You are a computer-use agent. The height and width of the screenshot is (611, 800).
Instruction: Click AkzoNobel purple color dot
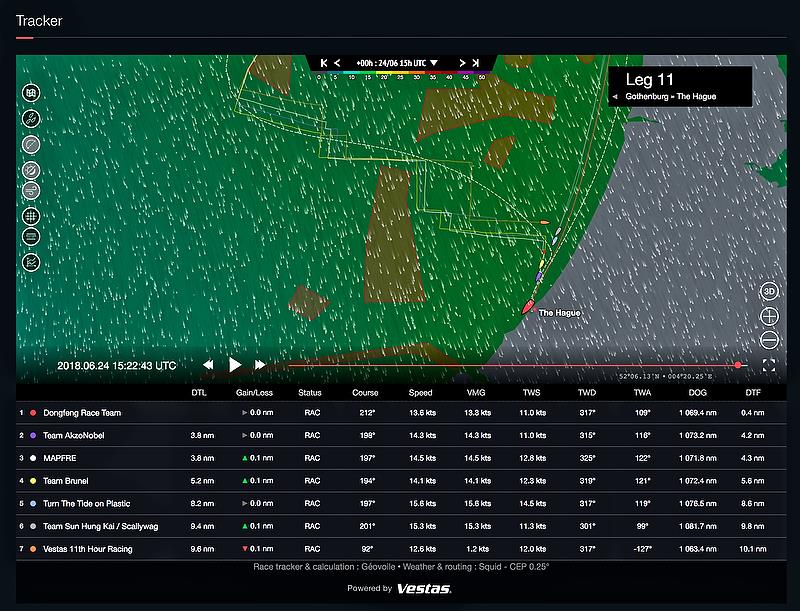[33, 436]
